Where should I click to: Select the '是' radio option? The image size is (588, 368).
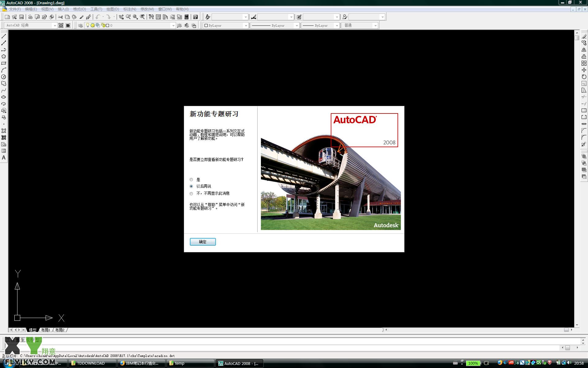[x=191, y=180]
